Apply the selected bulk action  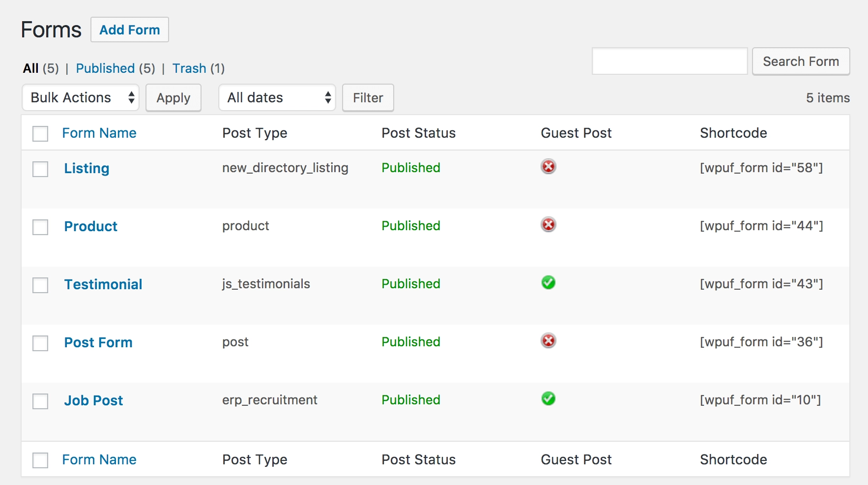174,98
